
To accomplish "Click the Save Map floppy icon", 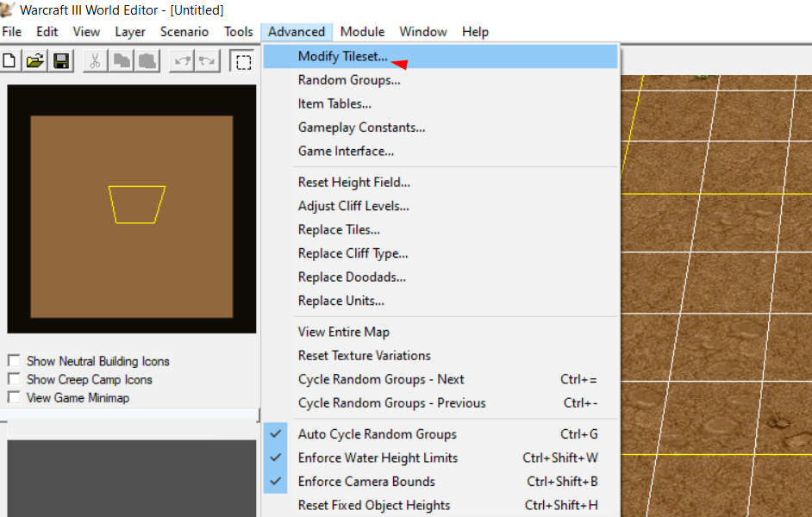I will pyautogui.click(x=61, y=61).
